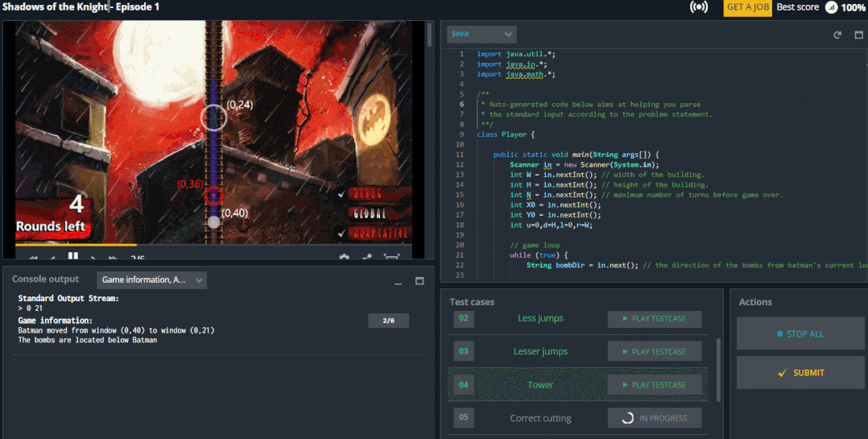The height and width of the screenshot is (439, 868).
Task: Step forward one frame in the replay
Action: (93, 258)
